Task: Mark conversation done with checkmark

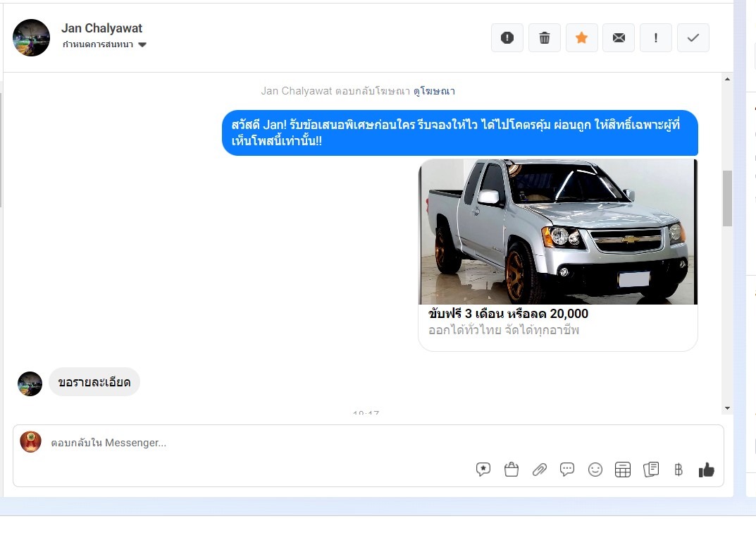Action: pyautogui.click(x=693, y=37)
